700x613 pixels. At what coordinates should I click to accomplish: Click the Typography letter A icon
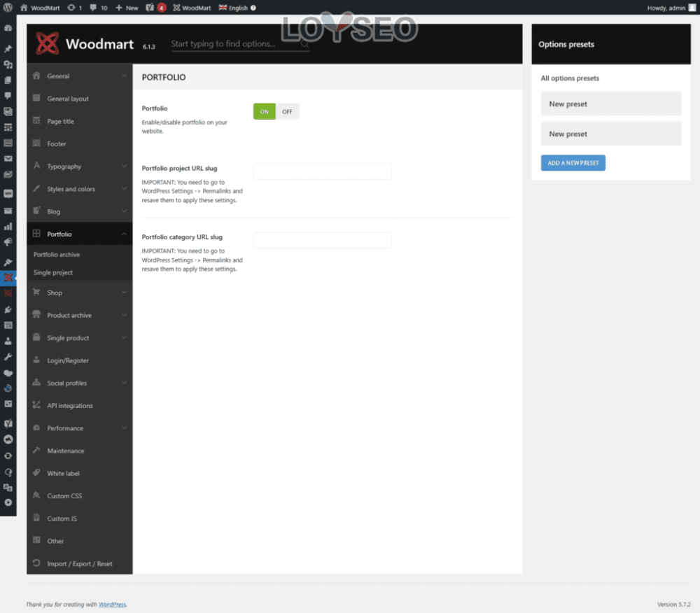click(x=36, y=166)
